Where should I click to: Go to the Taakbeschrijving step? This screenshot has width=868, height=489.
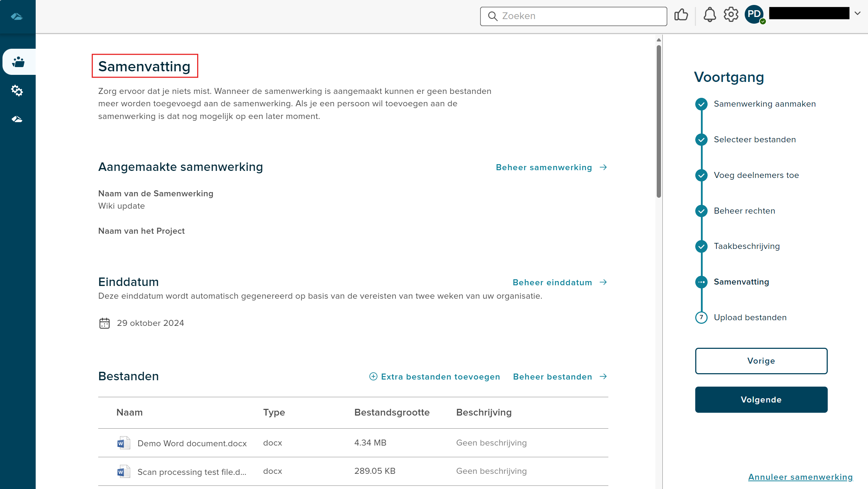coord(747,246)
